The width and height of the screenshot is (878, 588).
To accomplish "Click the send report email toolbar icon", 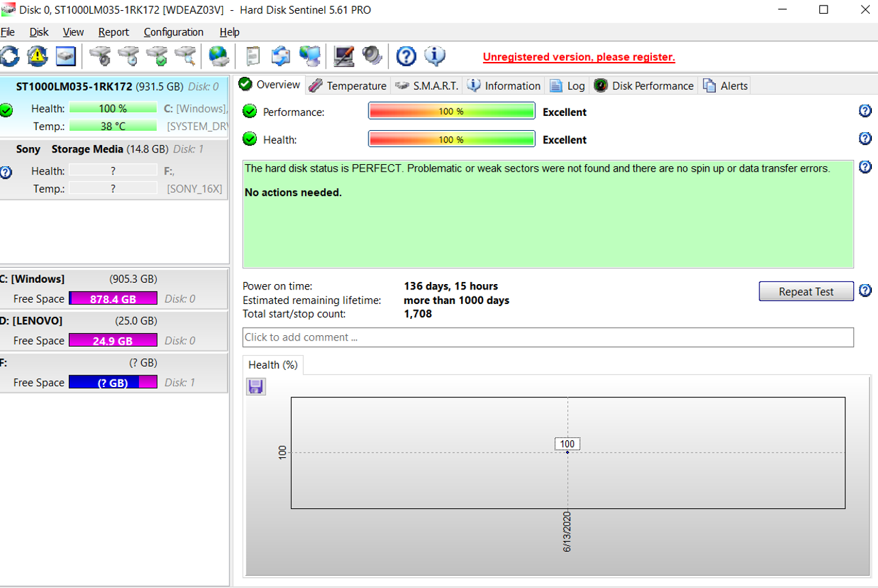I will click(281, 57).
